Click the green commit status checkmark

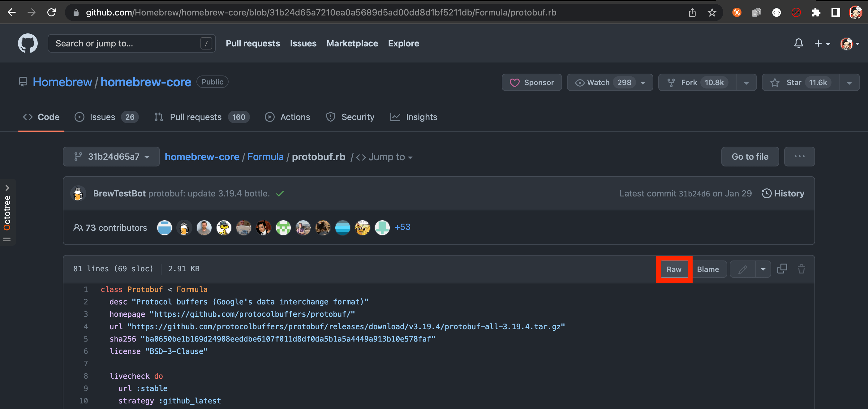(x=280, y=194)
